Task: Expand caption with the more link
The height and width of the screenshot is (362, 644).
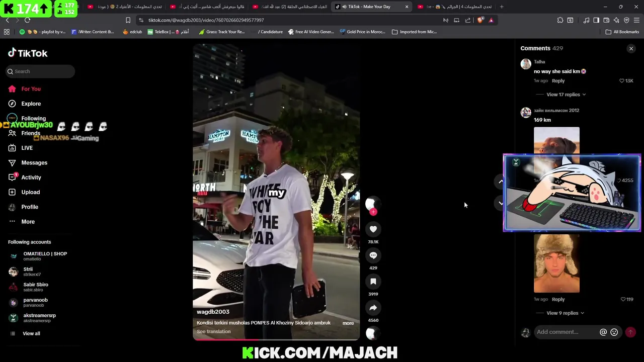Action: [348, 323]
